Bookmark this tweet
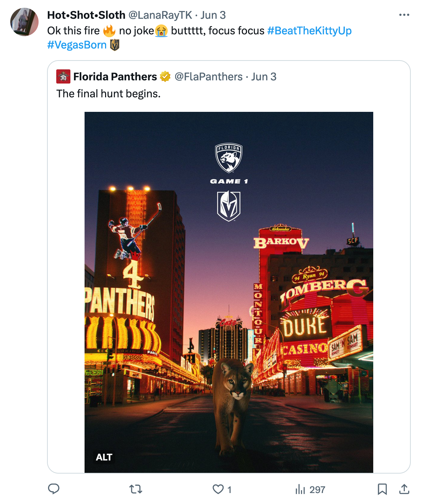 382,489
